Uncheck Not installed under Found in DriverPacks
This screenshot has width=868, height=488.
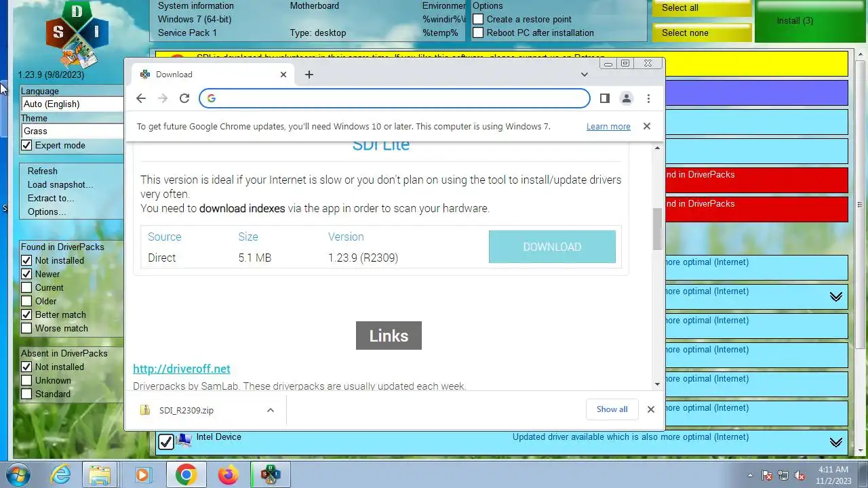click(x=26, y=260)
